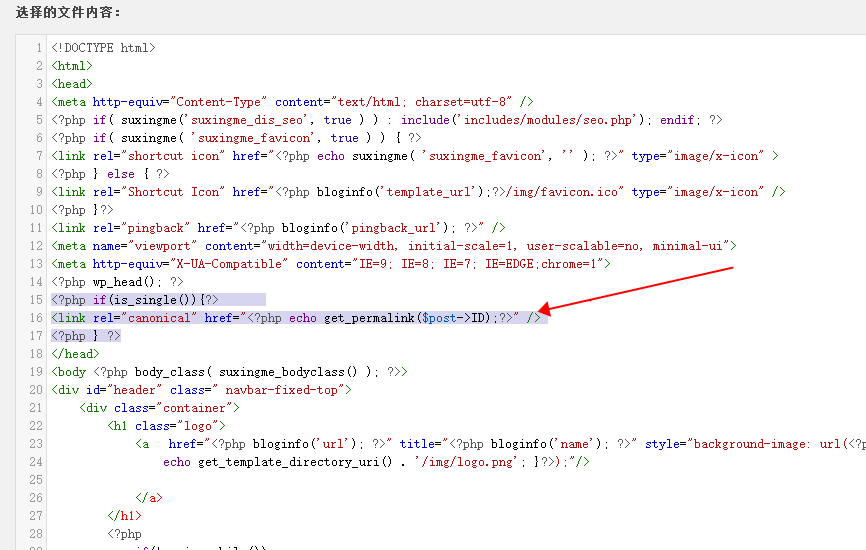The width and height of the screenshot is (866, 550).
Task: Click line number 16 in the gutter
Action: (36, 318)
